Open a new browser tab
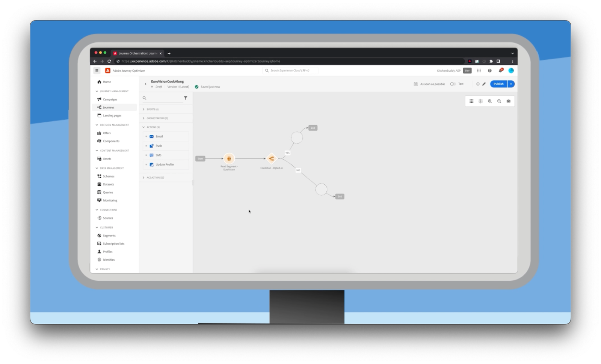 click(169, 53)
